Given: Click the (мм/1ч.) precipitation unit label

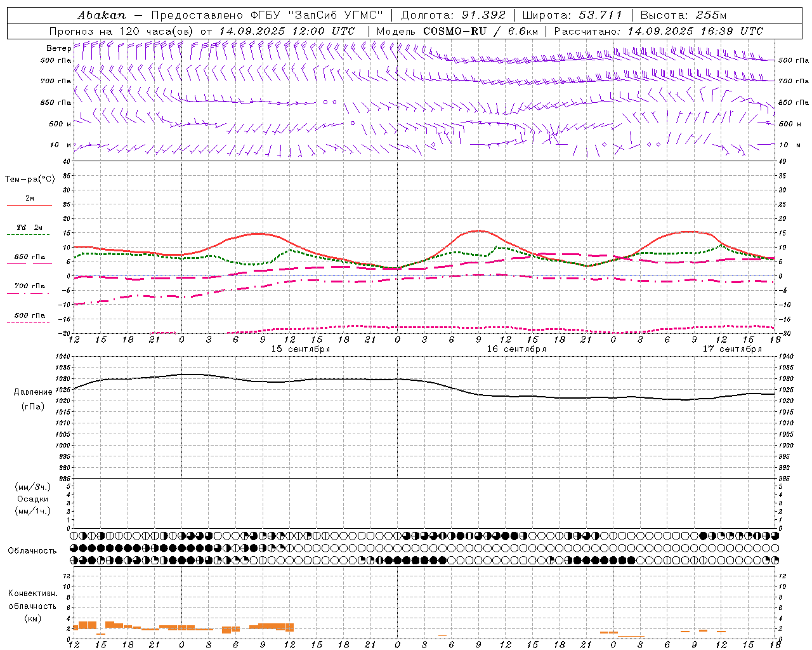Looking at the screenshot, I should (33, 512).
